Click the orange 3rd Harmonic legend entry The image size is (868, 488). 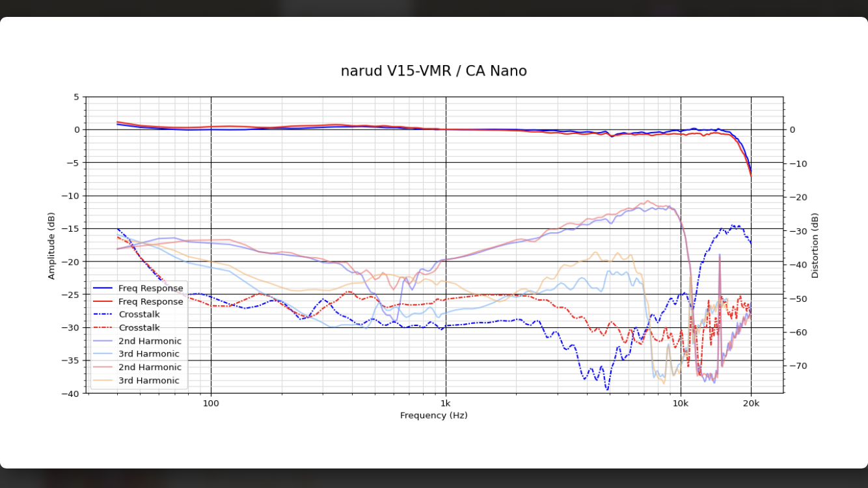(136, 381)
